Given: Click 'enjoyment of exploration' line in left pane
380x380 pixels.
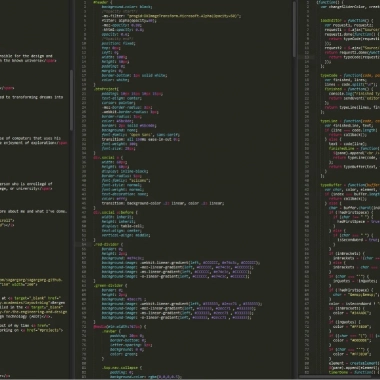Looking at the screenshot, I should click(x=33, y=143).
